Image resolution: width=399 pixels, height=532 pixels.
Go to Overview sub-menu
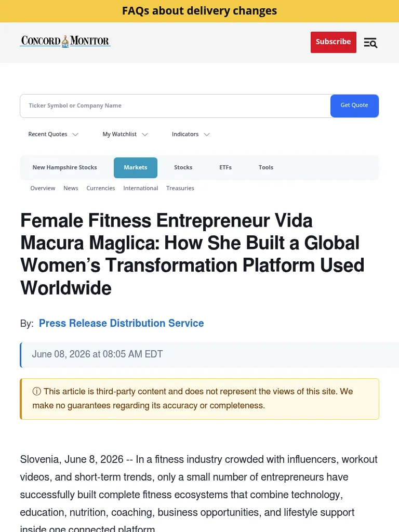(x=43, y=188)
